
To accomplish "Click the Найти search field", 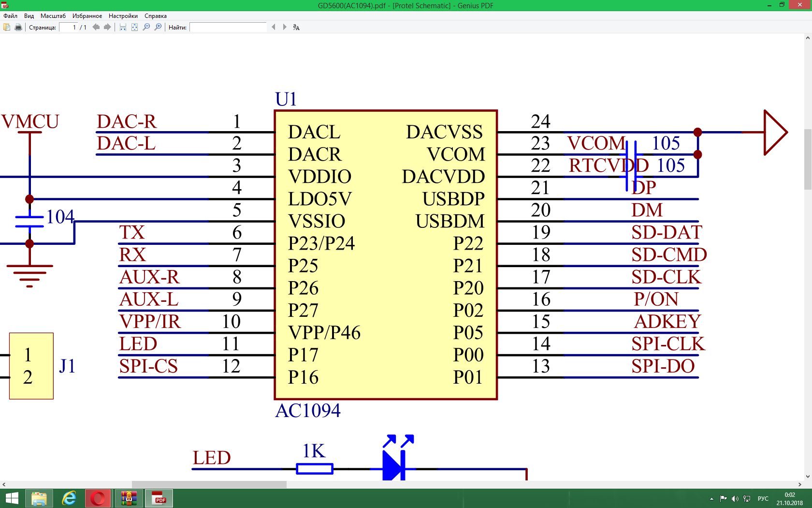I will (x=228, y=27).
